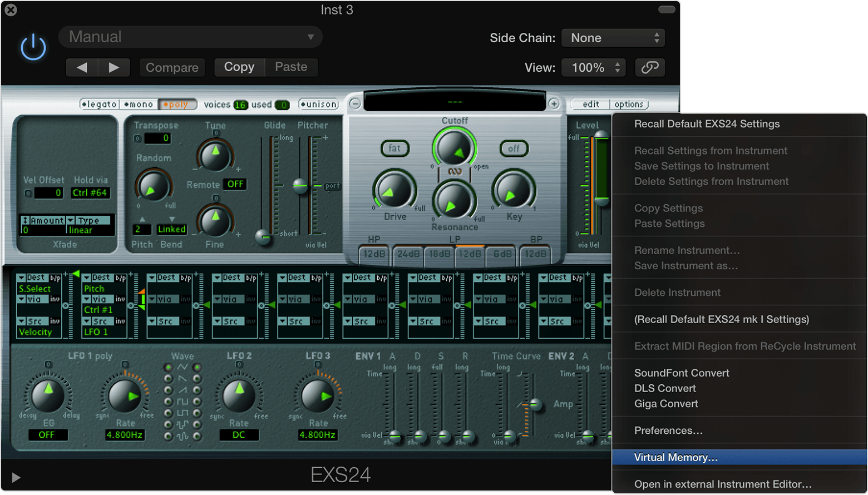Adjust the Drive knob
The width and height of the screenshot is (868, 495).
[394, 191]
